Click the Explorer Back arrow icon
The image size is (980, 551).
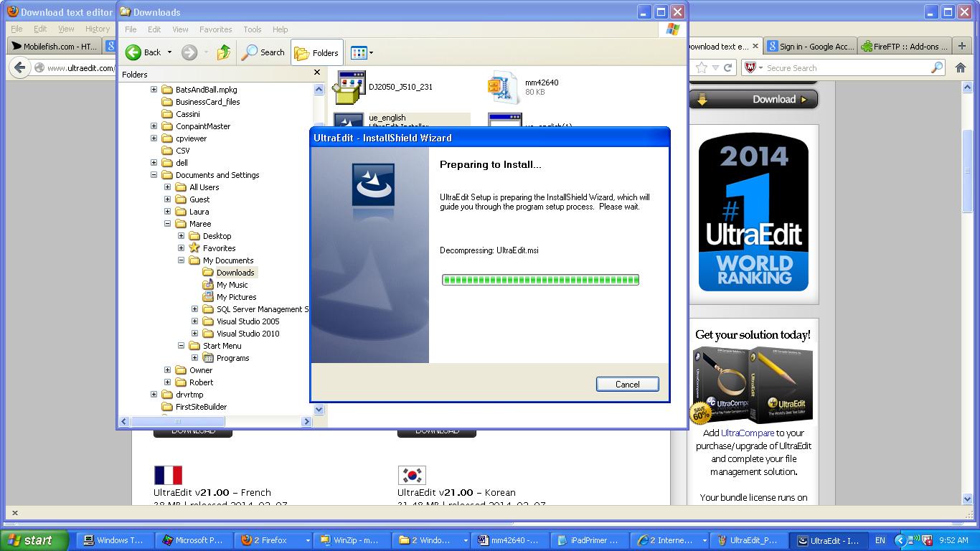[134, 52]
